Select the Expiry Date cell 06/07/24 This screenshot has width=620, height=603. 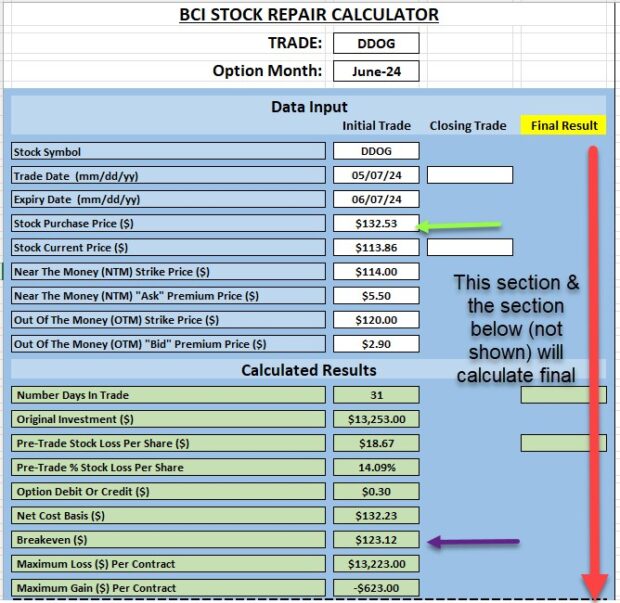pos(376,199)
